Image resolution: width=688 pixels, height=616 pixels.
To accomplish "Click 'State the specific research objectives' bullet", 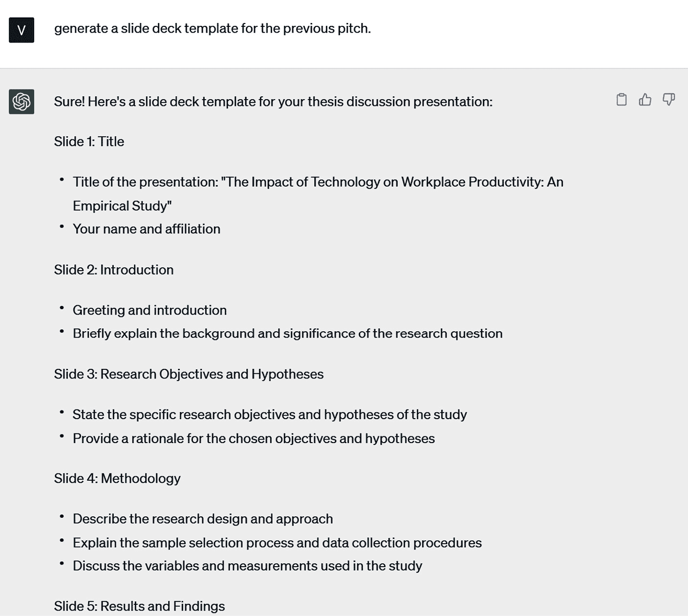I will click(x=270, y=415).
